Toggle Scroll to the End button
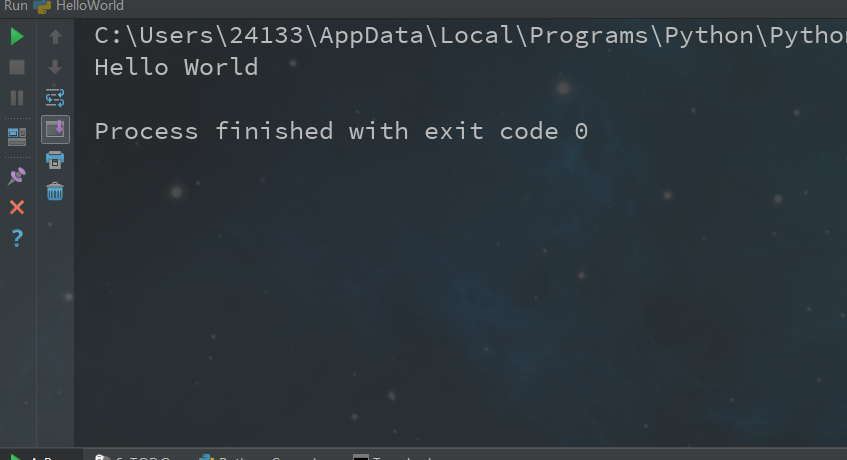 tap(55, 128)
